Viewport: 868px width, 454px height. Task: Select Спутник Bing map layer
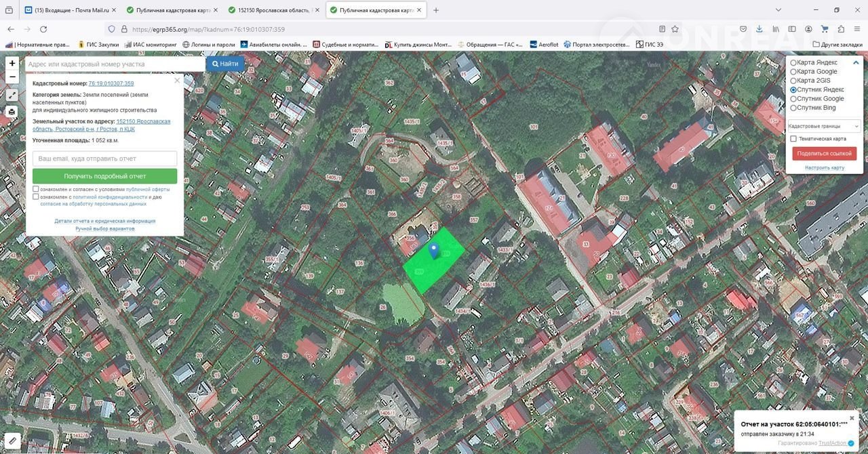(x=793, y=108)
